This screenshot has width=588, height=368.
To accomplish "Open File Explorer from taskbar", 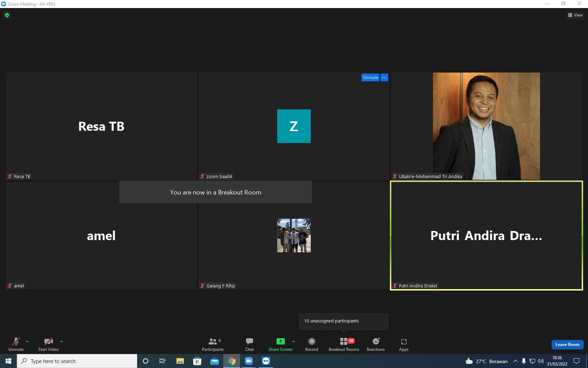I will (180, 361).
